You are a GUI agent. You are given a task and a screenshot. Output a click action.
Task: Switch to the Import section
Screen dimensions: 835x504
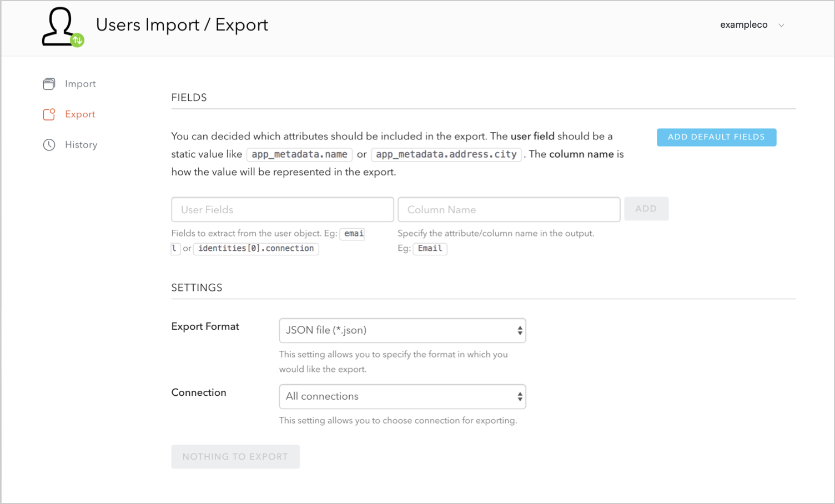tap(81, 83)
